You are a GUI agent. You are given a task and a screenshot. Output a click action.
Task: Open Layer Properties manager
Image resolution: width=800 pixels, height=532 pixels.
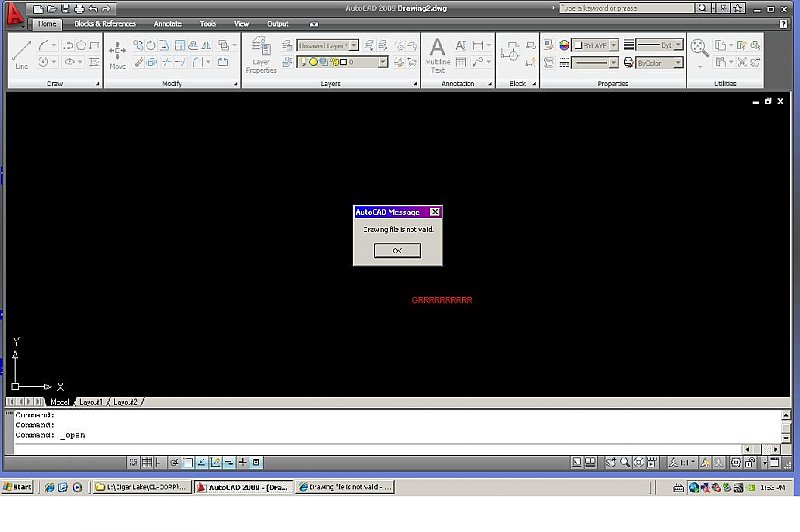261,55
